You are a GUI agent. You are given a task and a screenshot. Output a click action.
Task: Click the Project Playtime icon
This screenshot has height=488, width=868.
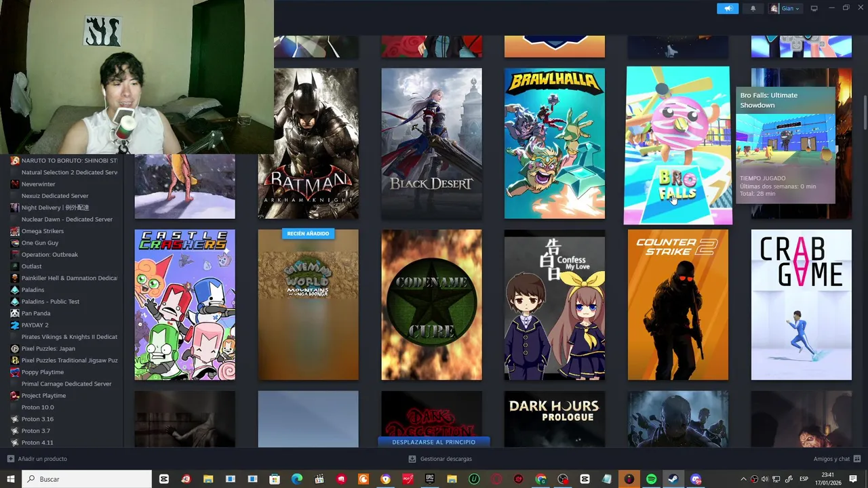15,396
